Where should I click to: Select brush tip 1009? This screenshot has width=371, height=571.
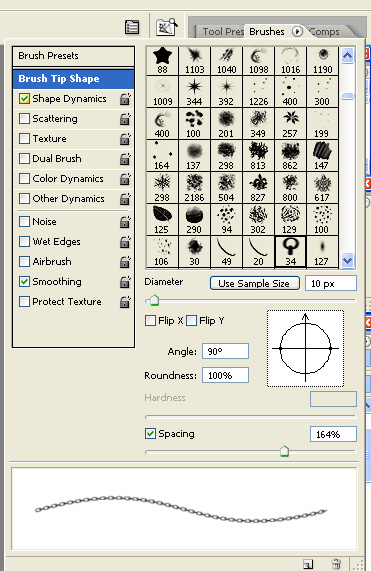coord(162,92)
